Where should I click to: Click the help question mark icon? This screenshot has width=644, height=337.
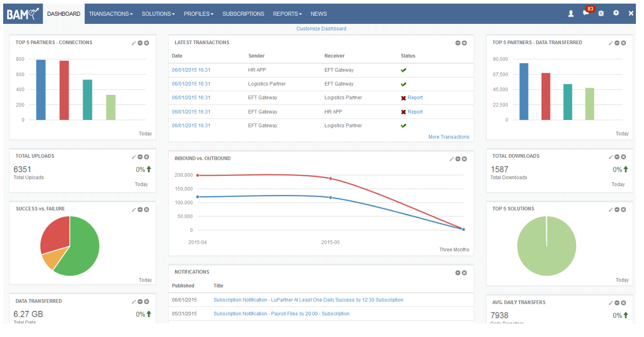click(x=616, y=14)
